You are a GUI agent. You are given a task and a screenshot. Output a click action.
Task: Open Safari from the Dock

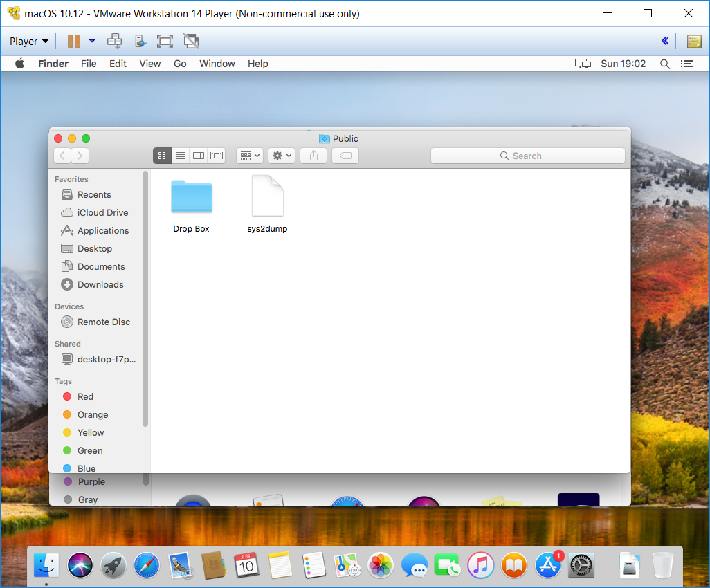tap(147, 565)
